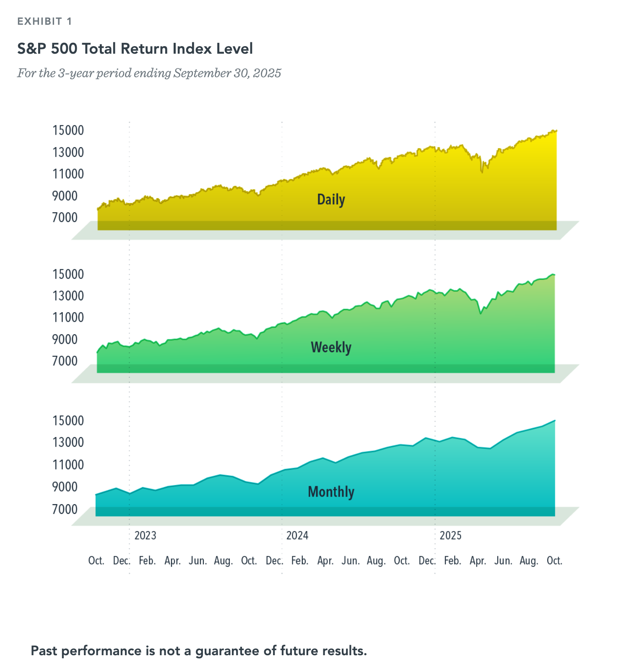This screenshot has width=624, height=672.
Task: Click the 3-year period subtitle text
Action: coord(149,73)
